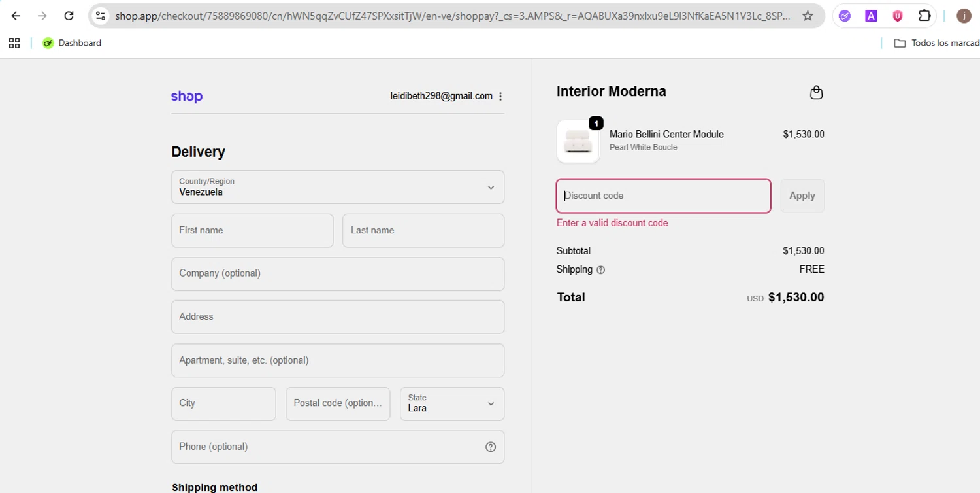
Task: Open the apps grid in bookmarks bar
Action: tap(14, 43)
